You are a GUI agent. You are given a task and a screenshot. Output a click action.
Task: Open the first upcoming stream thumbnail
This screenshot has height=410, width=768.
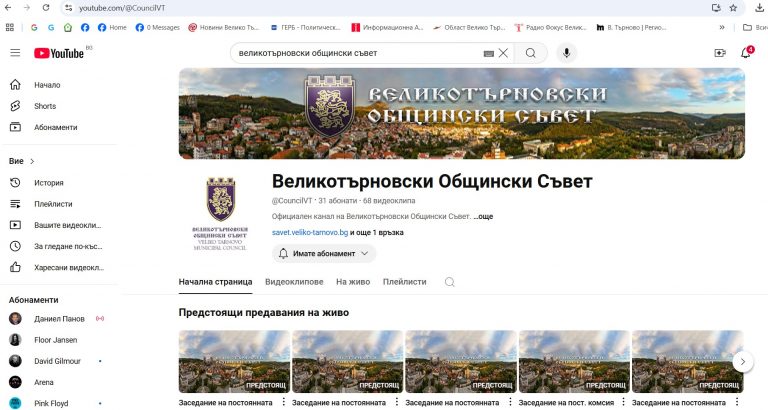(234, 362)
